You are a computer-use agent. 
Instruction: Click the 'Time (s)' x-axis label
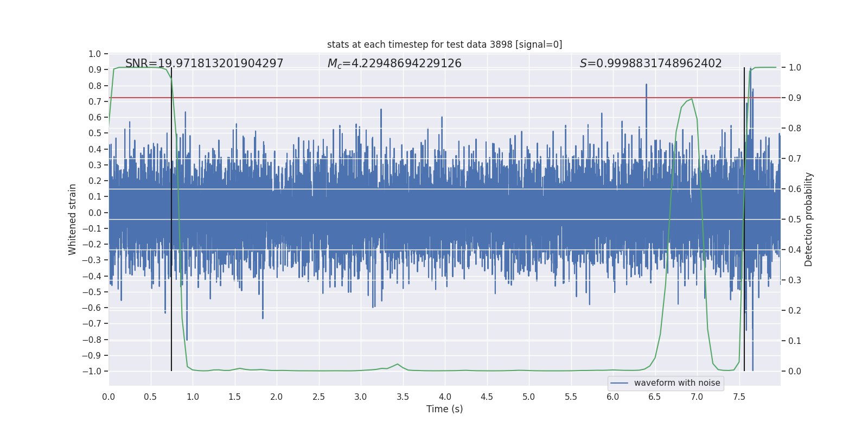pyautogui.click(x=444, y=409)
